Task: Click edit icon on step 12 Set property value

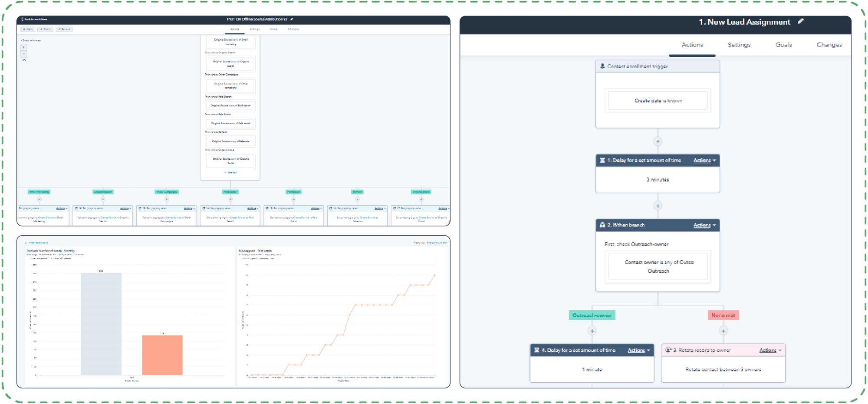Action: tap(76, 208)
